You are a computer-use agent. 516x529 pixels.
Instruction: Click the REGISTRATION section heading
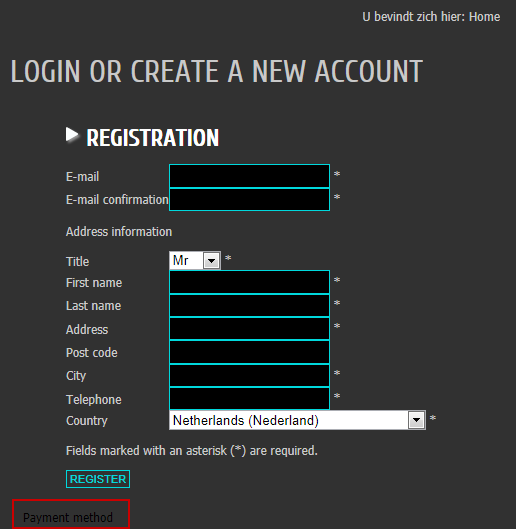click(153, 137)
